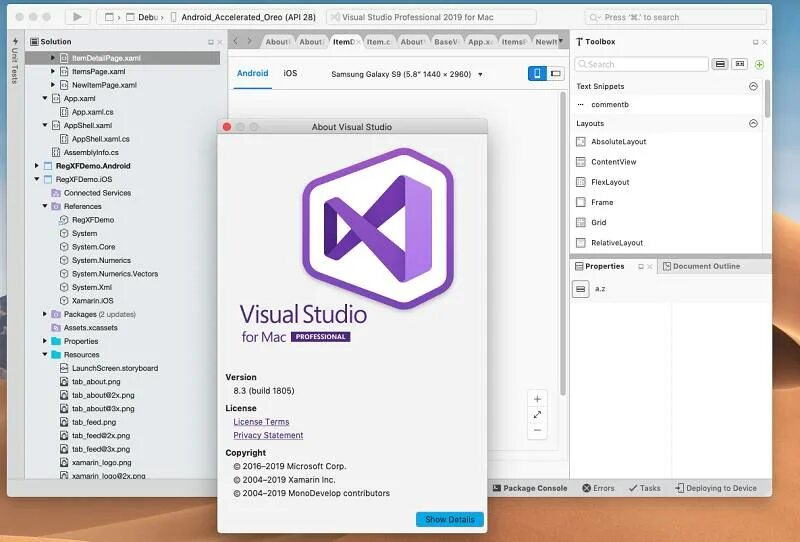Go back with document navigation arrow
The height and width of the screenshot is (542, 800).
[x=236, y=41]
